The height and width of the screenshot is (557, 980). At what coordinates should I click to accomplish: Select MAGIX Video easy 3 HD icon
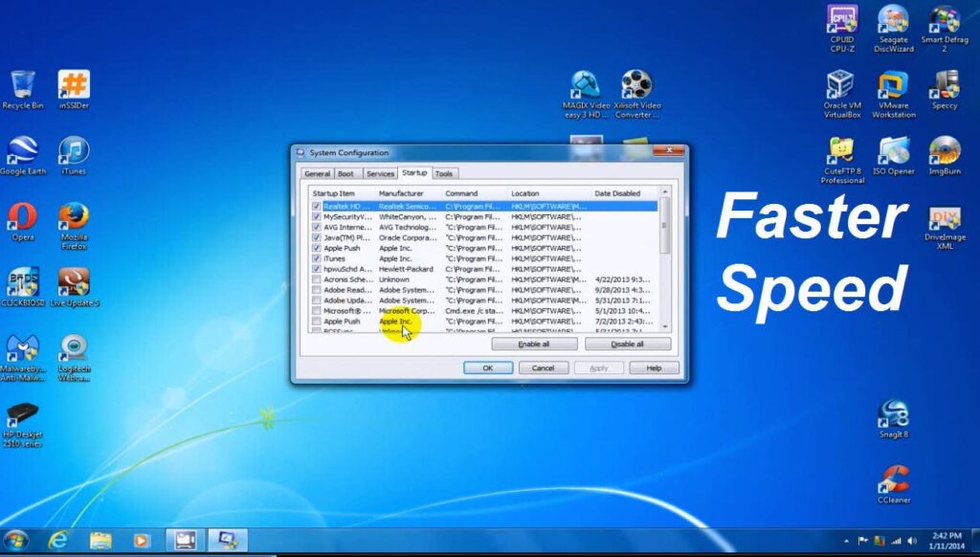click(586, 95)
